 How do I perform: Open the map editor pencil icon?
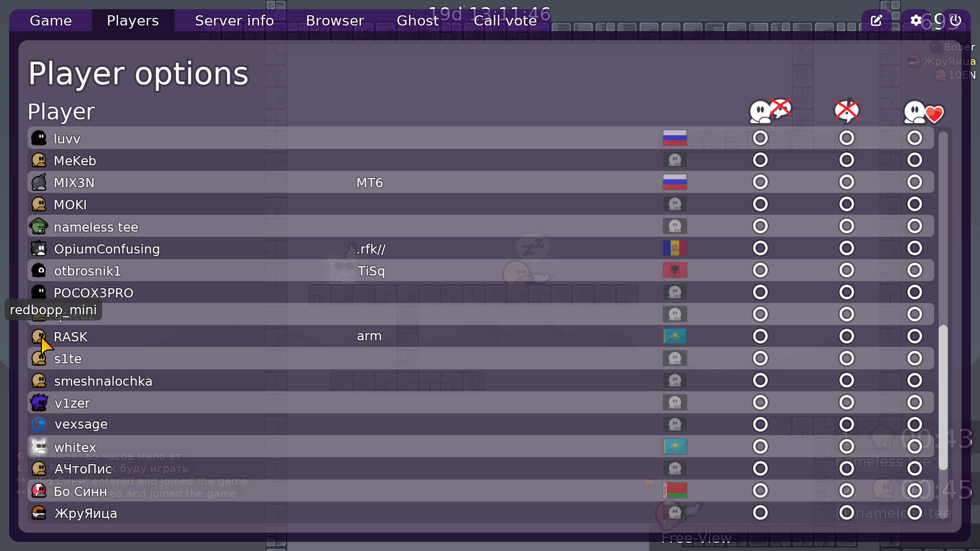(876, 20)
